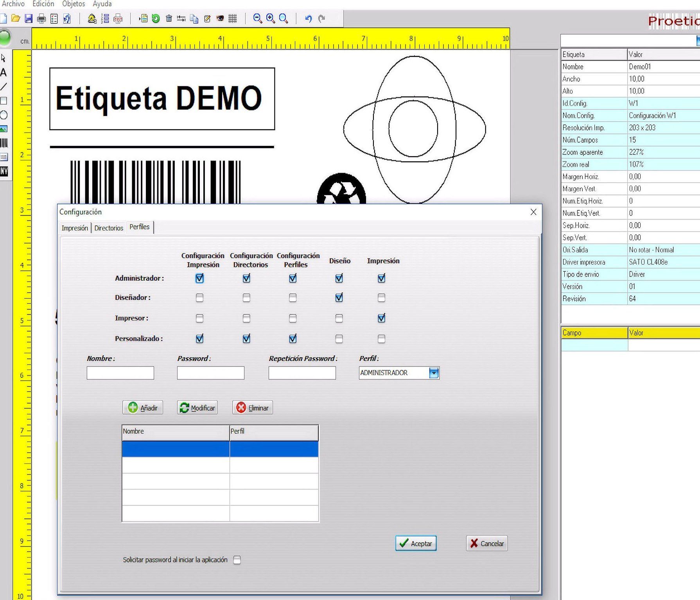Image resolution: width=700 pixels, height=600 pixels.
Task: Click the Añadir button
Action: [143, 408]
